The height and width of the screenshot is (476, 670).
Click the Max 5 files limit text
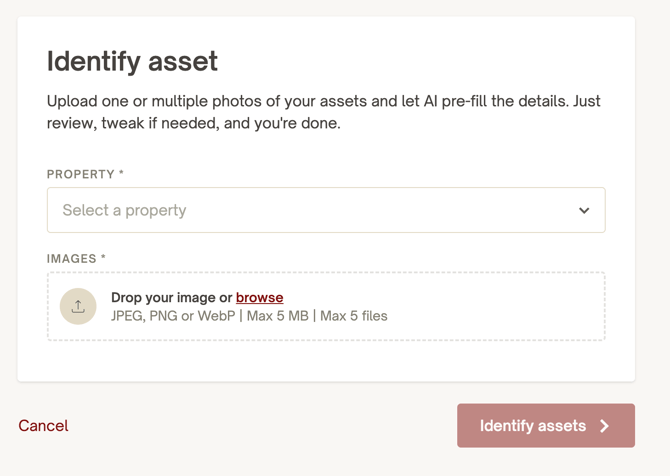pos(354,316)
